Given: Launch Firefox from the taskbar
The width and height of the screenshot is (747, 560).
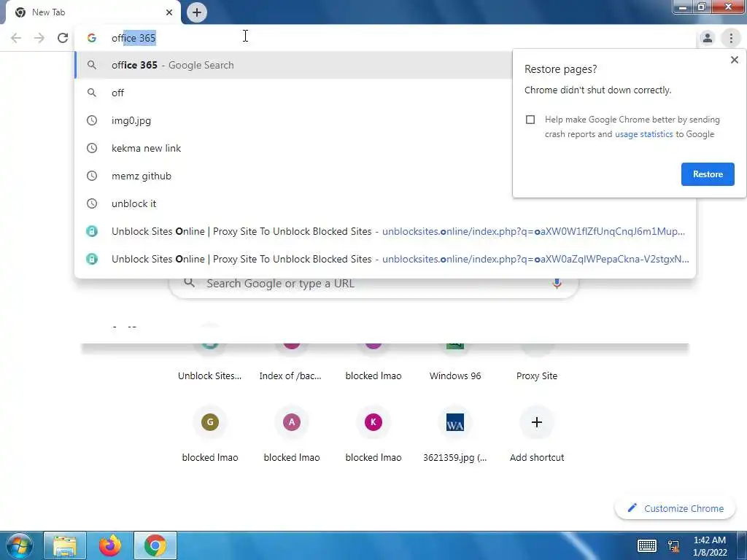Looking at the screenshot, I should tap(110, 545).
